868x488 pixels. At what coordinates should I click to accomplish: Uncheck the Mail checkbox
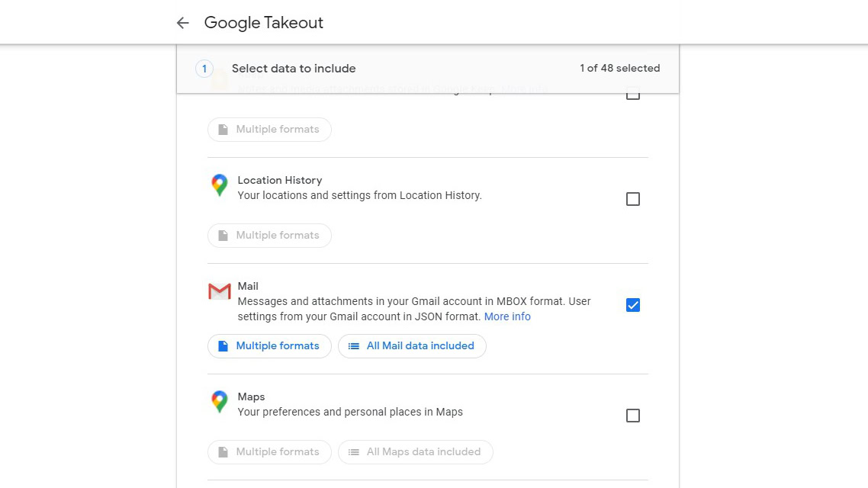tap(633, 305)
